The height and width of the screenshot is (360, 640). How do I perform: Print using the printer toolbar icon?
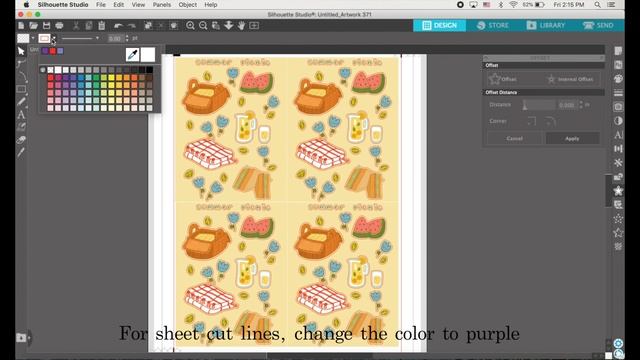[x=59, y=26]
